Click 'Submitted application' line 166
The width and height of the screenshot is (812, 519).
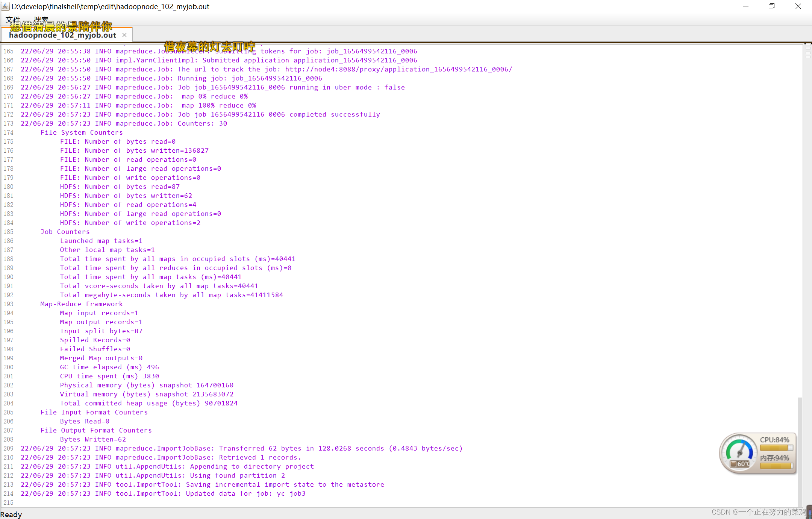click(x=219, y=60)
